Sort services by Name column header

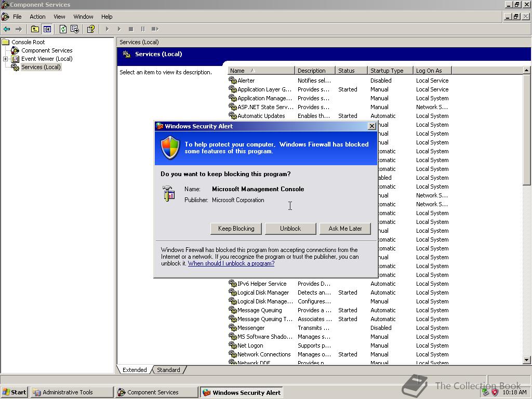click(261, 71)
